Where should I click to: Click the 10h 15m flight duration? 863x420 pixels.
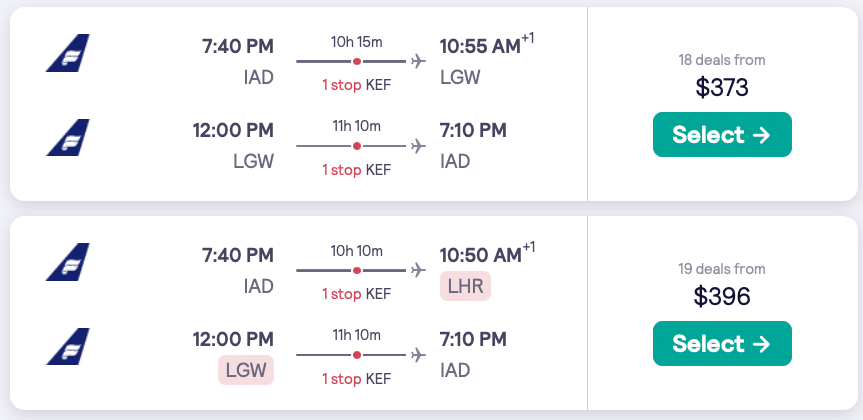[356, 41]
